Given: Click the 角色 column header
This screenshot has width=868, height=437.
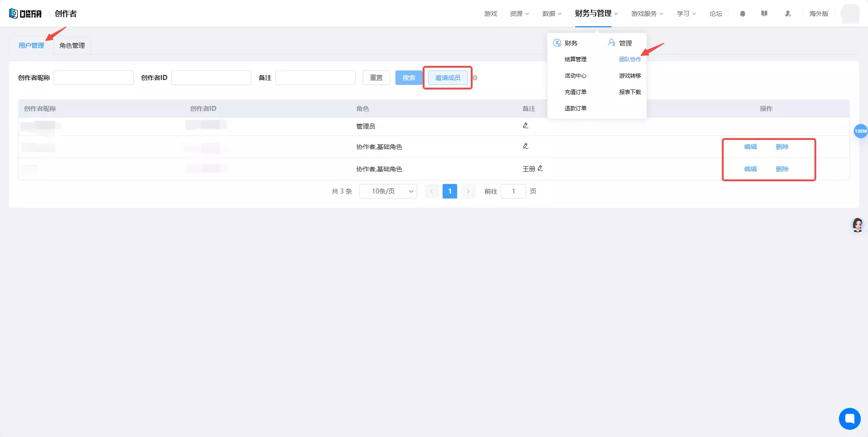Looking at the screenshot, I should 363,109.
